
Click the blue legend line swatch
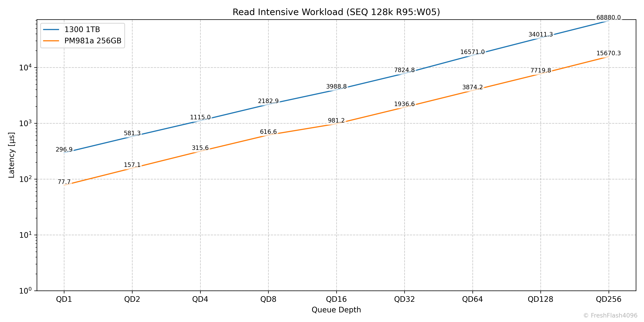point(51,30)
